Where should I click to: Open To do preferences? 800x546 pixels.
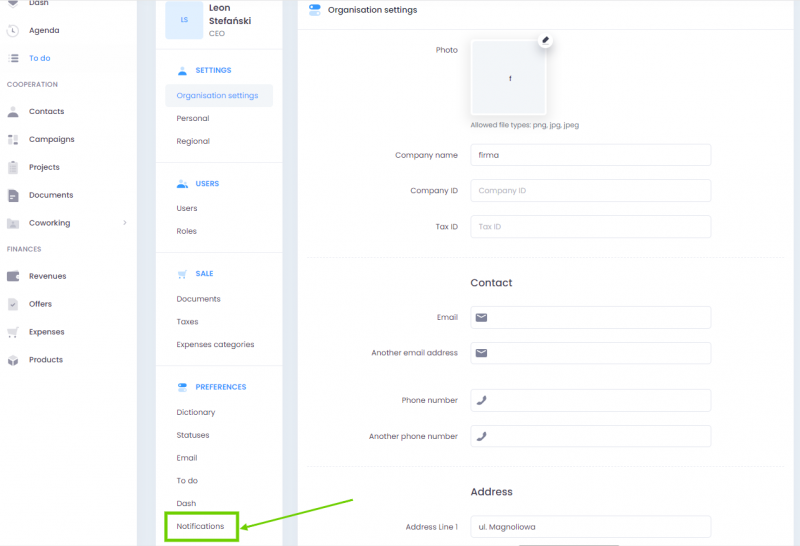(187, 481)
